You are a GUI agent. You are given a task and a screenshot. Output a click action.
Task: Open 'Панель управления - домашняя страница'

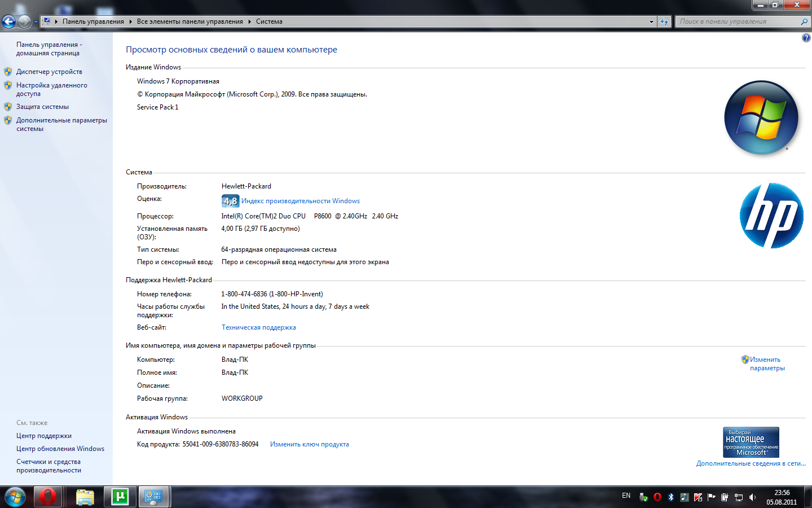(x=49, y=49)
